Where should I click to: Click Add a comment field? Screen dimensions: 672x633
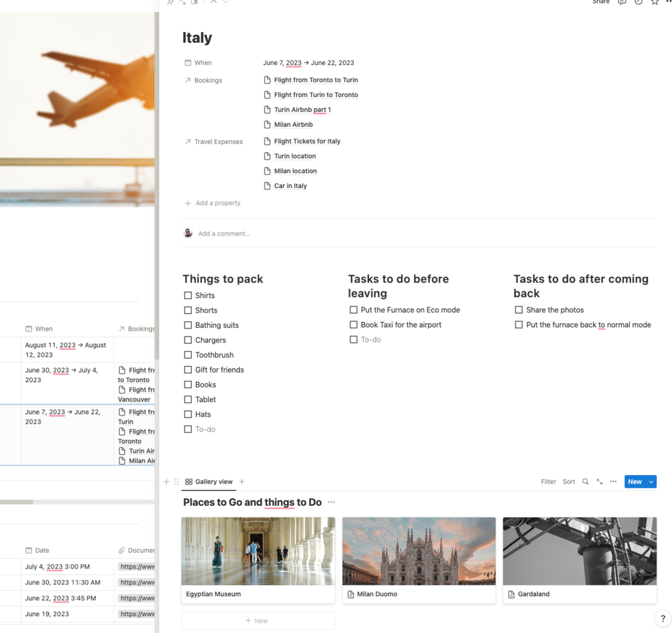pos(224,234)
